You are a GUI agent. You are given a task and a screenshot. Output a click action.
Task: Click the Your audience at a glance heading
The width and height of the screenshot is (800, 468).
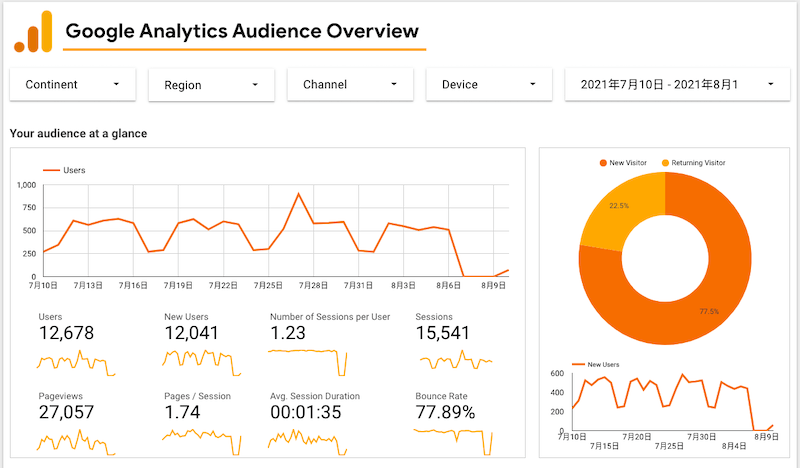79,134
